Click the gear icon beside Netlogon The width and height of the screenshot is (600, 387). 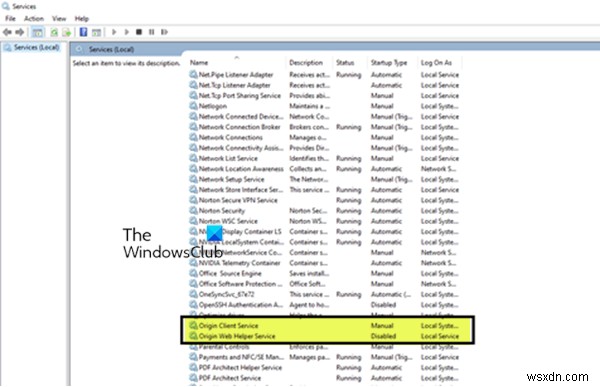[x=194, y=106]
